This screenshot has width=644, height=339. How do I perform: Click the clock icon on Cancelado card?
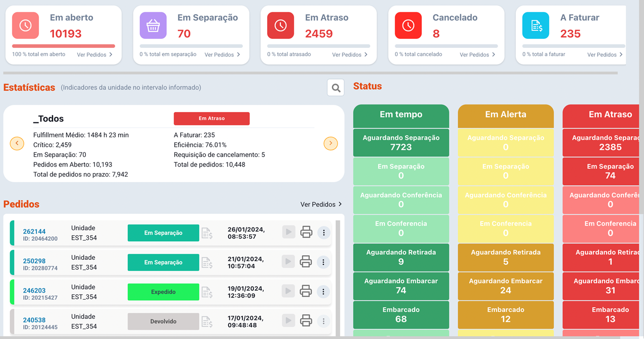408,24
